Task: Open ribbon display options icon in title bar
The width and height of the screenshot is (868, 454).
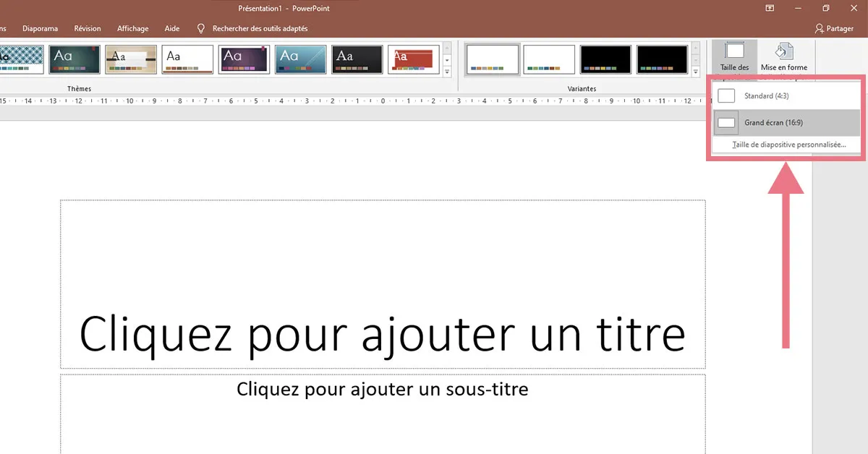Action: [770, 8]
